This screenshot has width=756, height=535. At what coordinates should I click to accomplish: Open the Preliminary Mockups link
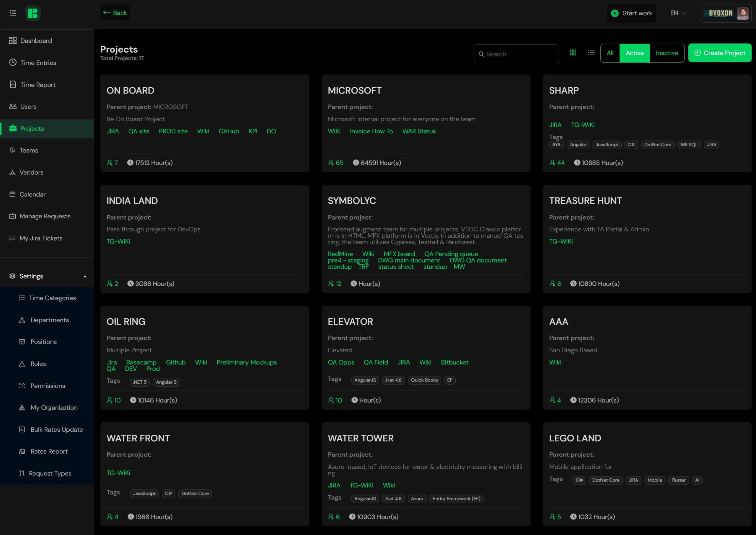[247, 362]
